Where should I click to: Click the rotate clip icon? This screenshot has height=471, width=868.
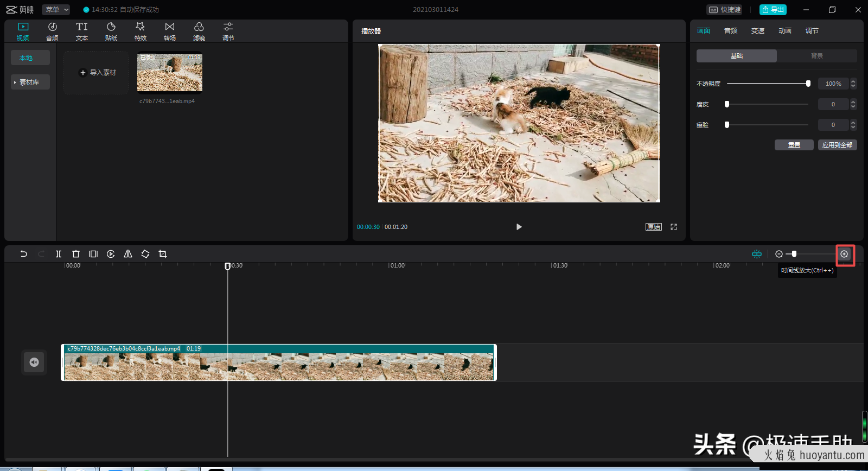[145, 254]
